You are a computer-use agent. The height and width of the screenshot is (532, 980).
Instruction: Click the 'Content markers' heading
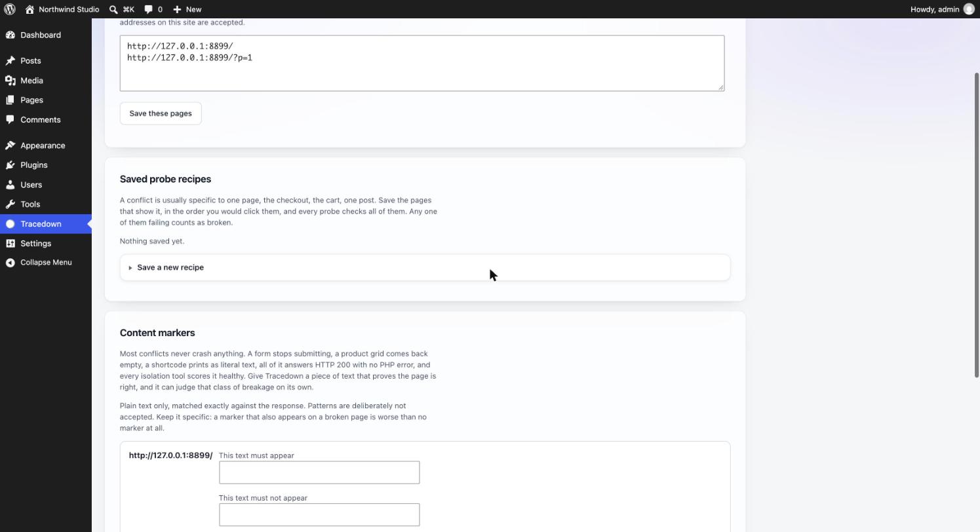tap(157, 333)
